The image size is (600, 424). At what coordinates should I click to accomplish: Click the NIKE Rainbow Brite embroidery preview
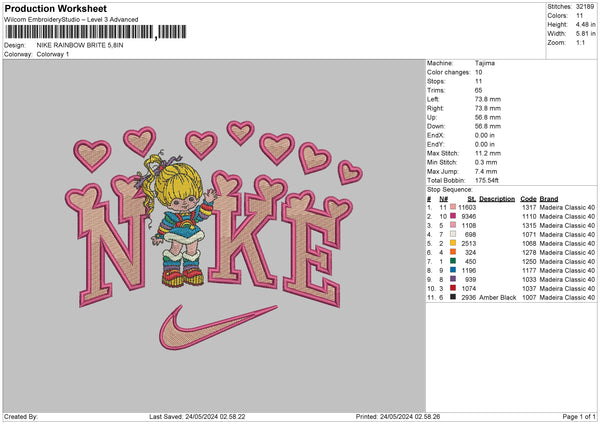214,235
